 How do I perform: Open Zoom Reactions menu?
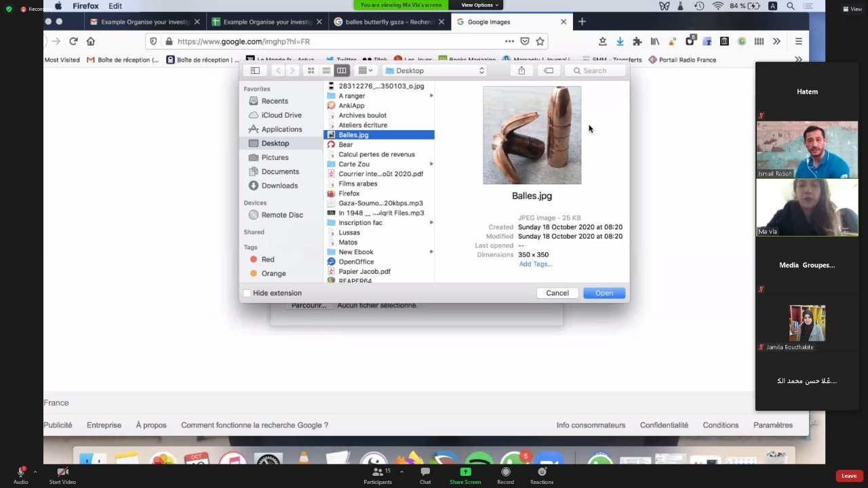(x=542, y=475)
